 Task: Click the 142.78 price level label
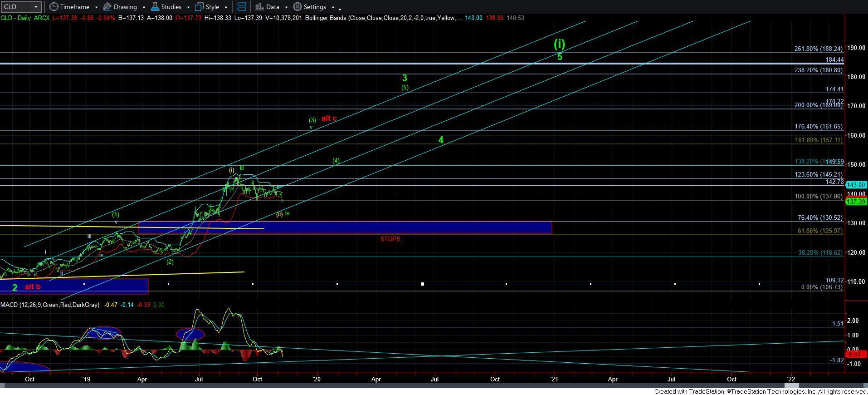[x=834, y=182]
